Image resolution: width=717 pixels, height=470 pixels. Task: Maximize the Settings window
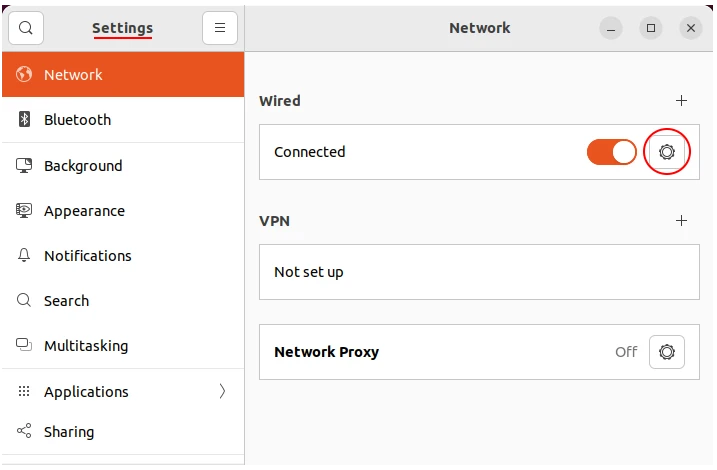[x=651, y=28]
